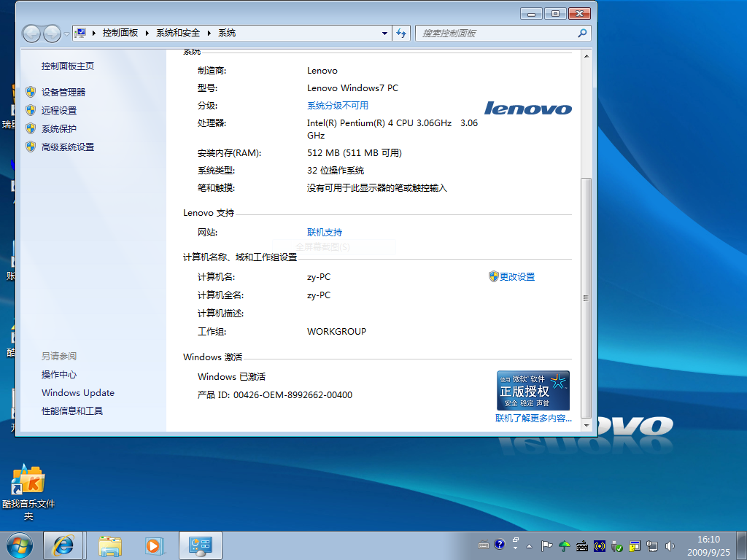
Task: Click 更改设置 for computer name
Action: coord(517,276)
